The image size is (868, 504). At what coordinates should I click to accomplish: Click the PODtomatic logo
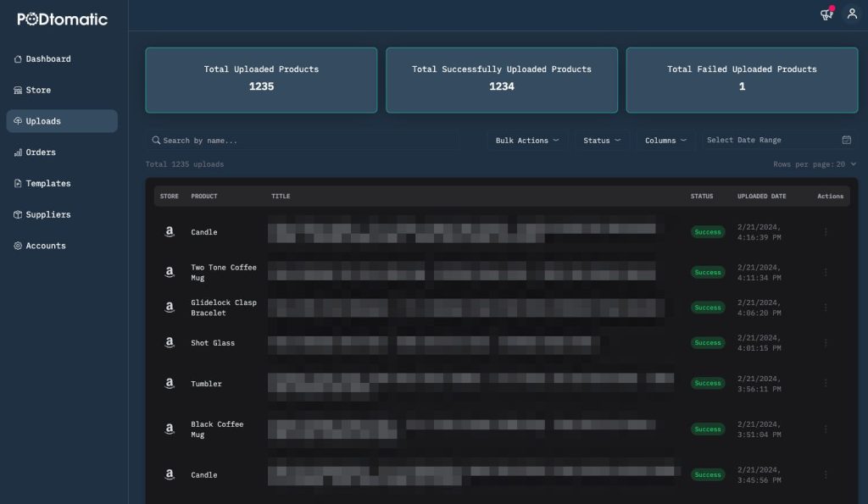click(63, 19)
